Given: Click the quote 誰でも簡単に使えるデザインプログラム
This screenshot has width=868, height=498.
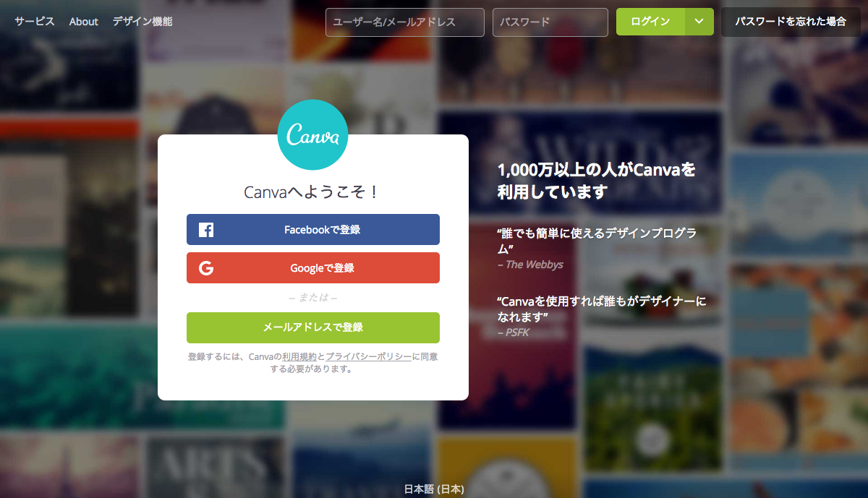Looking at the screenshot, I should pos(597,241).
